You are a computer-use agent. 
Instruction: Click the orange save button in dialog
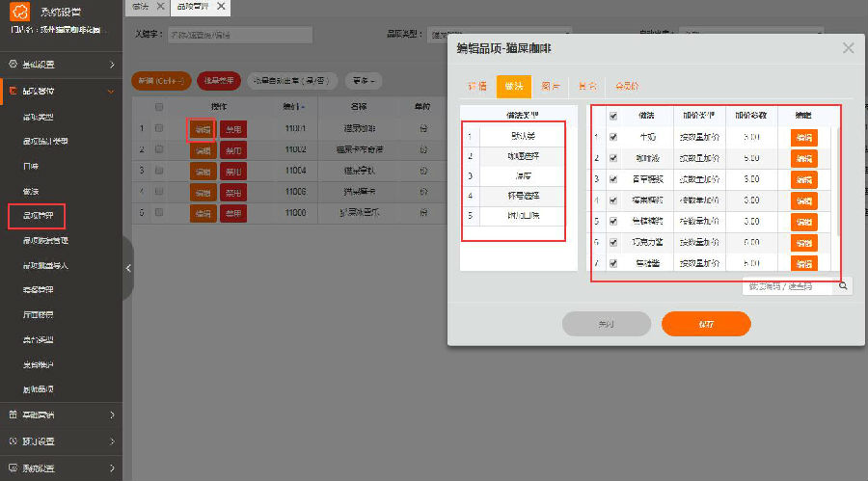pyautogui.click(x=706, y=324)
